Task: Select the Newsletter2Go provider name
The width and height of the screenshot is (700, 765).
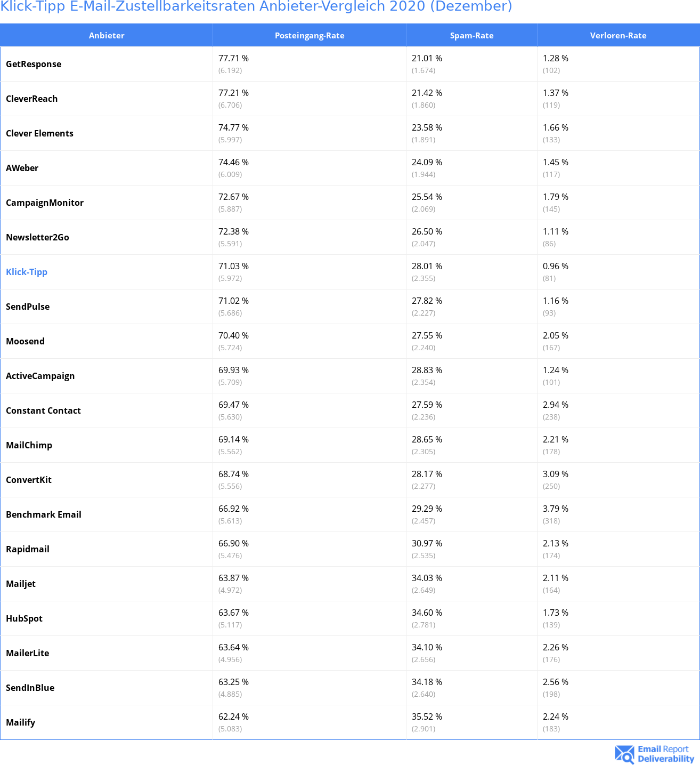Action: click(38, 237)
